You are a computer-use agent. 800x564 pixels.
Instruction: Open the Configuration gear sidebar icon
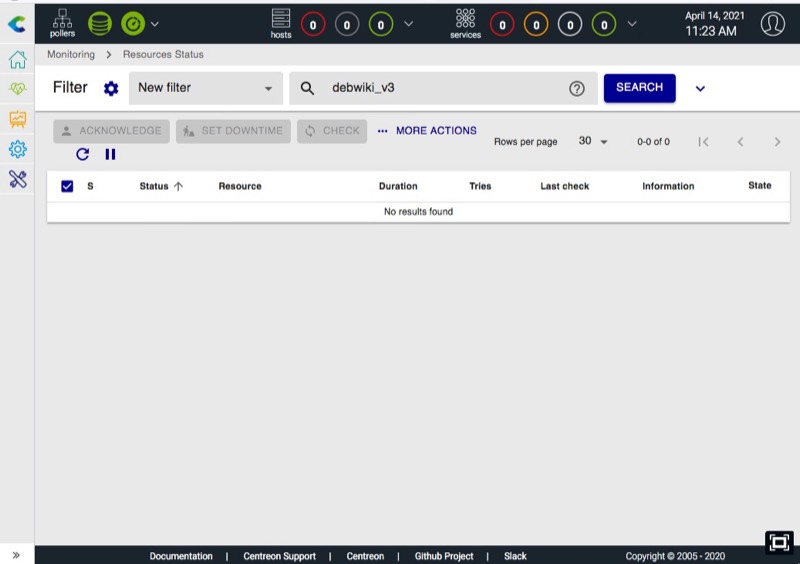coord(17,149)
